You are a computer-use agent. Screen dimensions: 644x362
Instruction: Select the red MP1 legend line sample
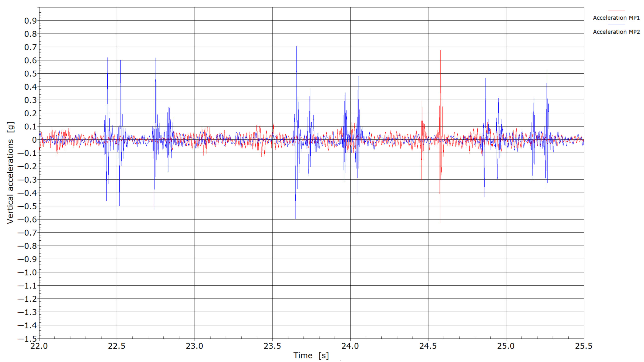coord(616,11)
